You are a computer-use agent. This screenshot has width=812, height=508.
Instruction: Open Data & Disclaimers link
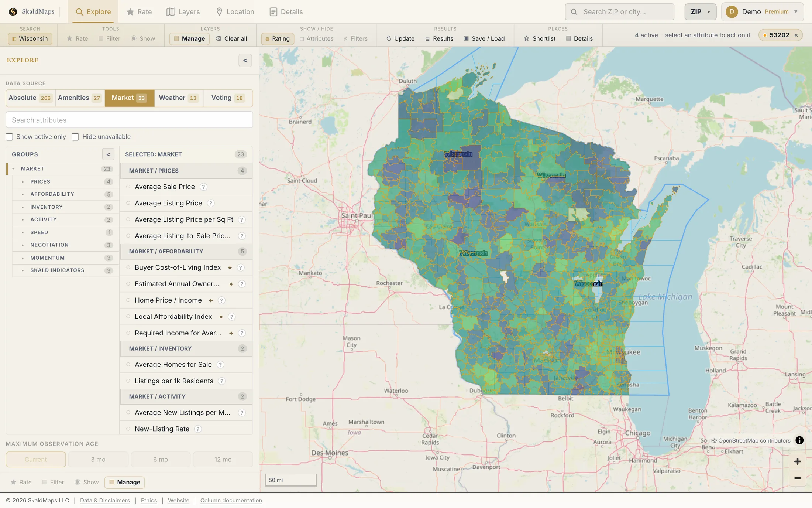tap(105, 501)
